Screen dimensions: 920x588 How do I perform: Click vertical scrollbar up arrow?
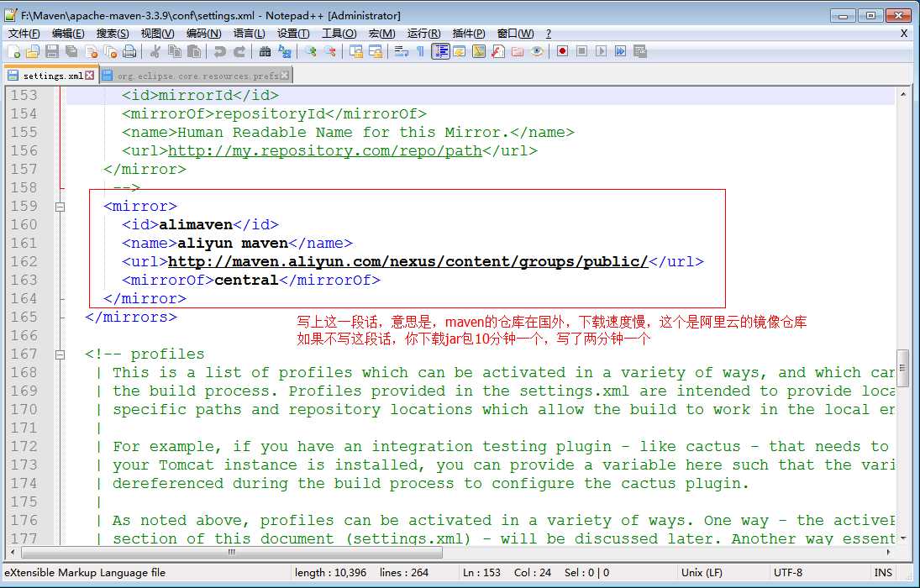[x=903, y=94]
